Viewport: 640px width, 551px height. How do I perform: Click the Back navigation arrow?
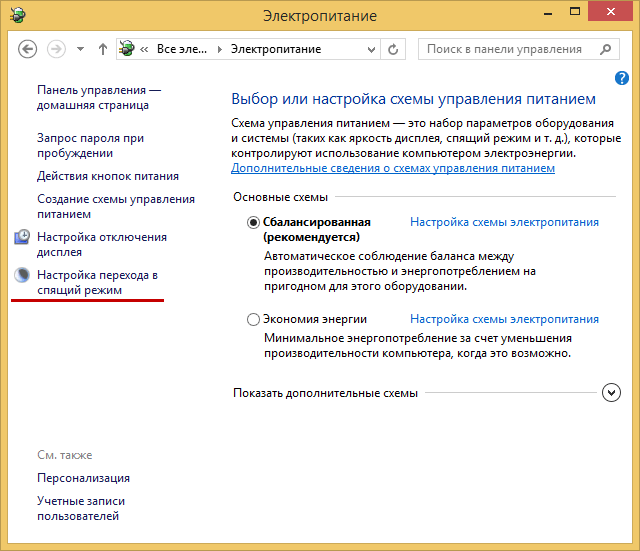(x=28, y=49)
